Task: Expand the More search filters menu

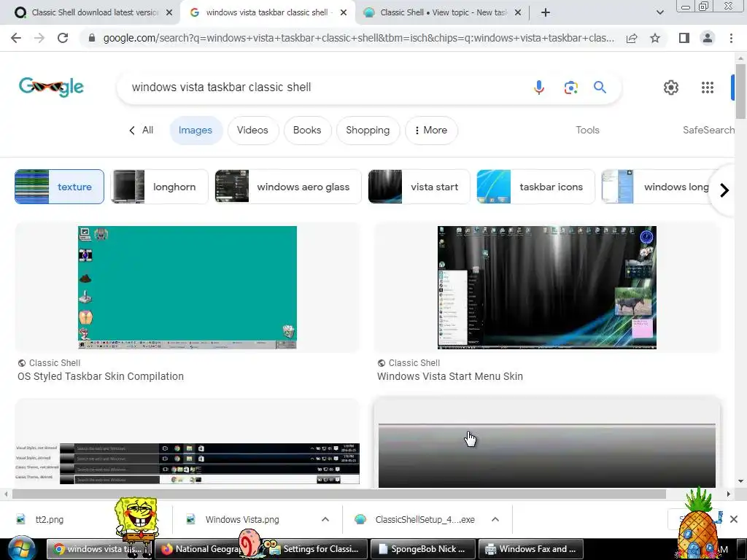Action: click(x=431, y=130)
